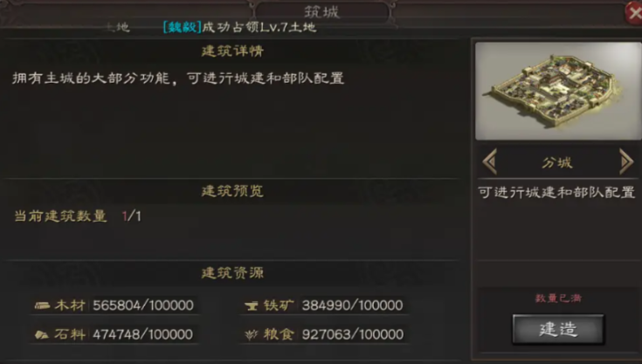
Task: Click the iron ore (铁矿) anvil icon
Action: coord(251,306)
